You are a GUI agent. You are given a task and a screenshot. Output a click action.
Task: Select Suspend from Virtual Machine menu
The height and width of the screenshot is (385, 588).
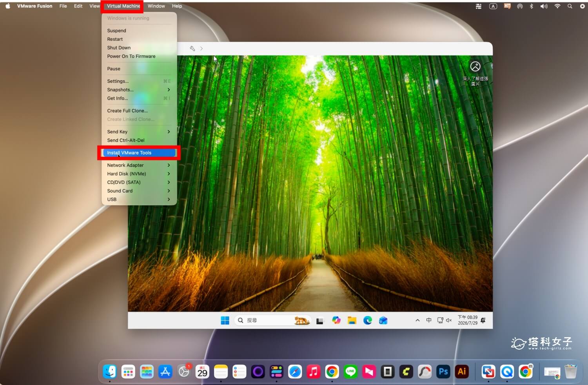click(x=139, y=31)
